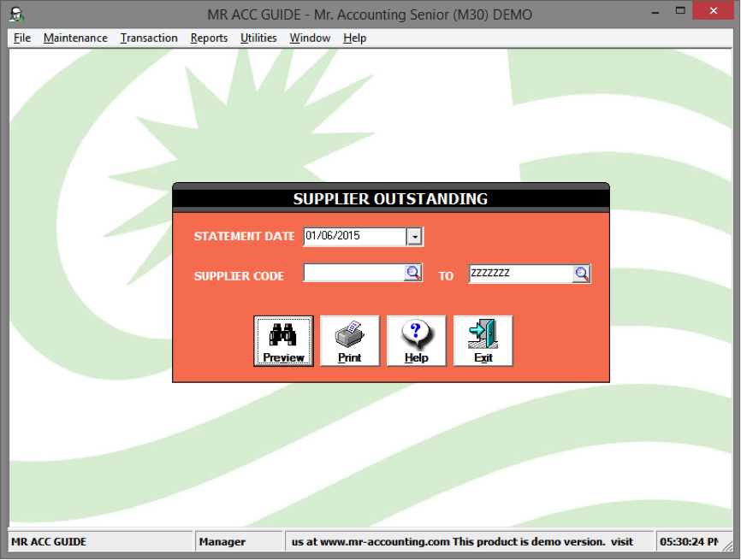Minimize the MR ACC GUIDE window
The image size is (741, 560).
[x=655, y=12]
